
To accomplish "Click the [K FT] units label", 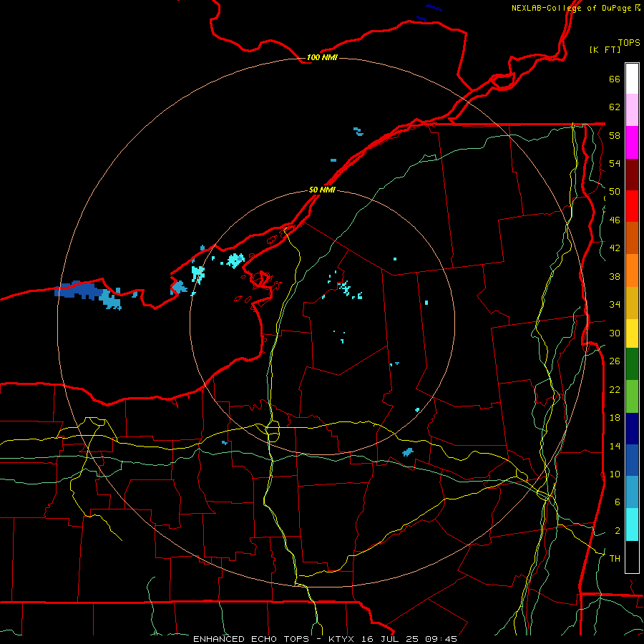I will (605, 49).
